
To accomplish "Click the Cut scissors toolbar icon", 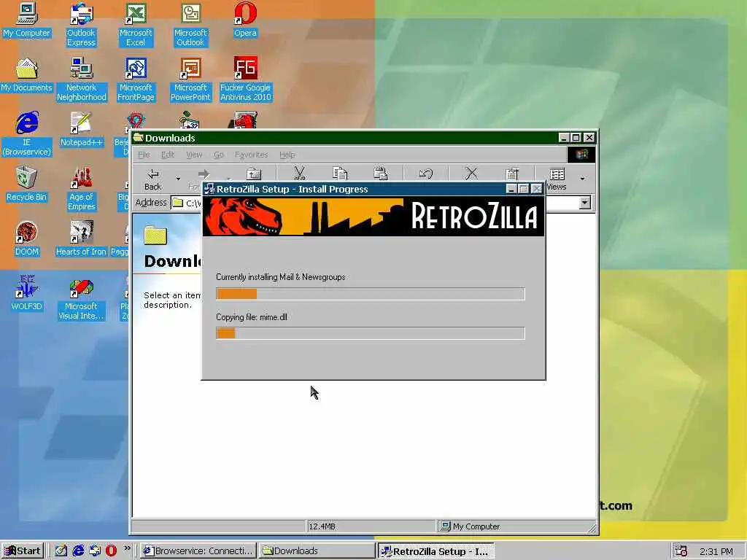I will (x=299, y=174).
